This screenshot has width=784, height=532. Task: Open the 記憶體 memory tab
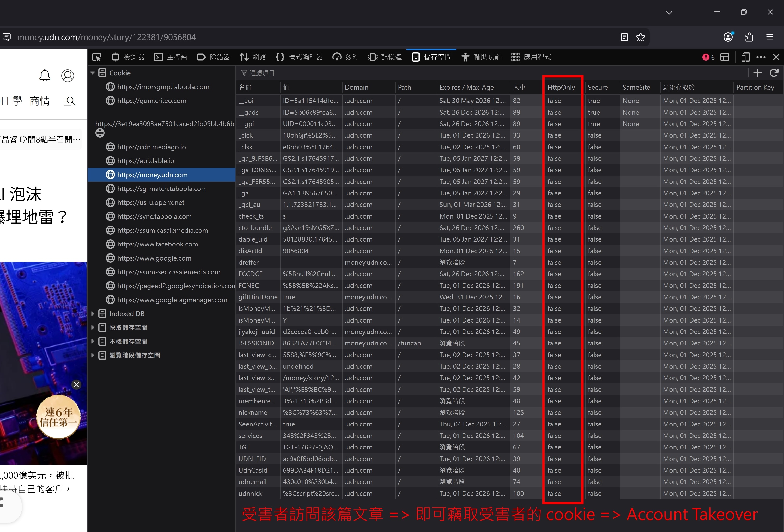[x=385, y=57]
